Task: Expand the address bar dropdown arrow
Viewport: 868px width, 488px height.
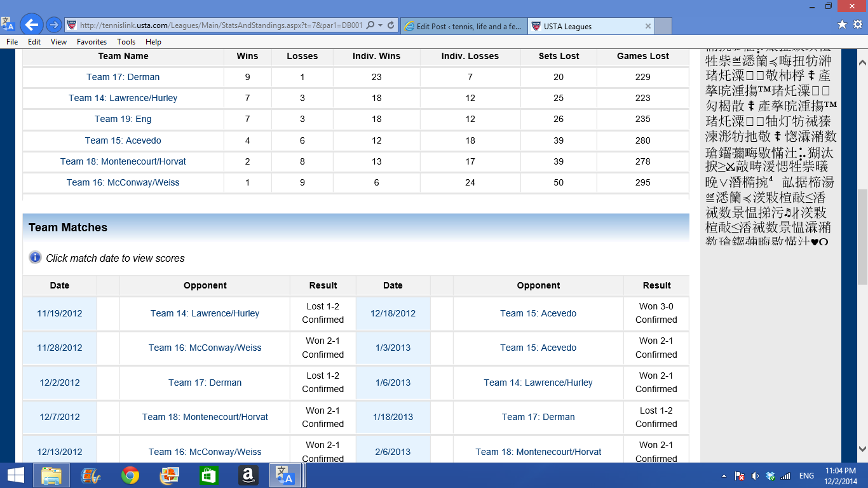Action: (x=380, y=26)
